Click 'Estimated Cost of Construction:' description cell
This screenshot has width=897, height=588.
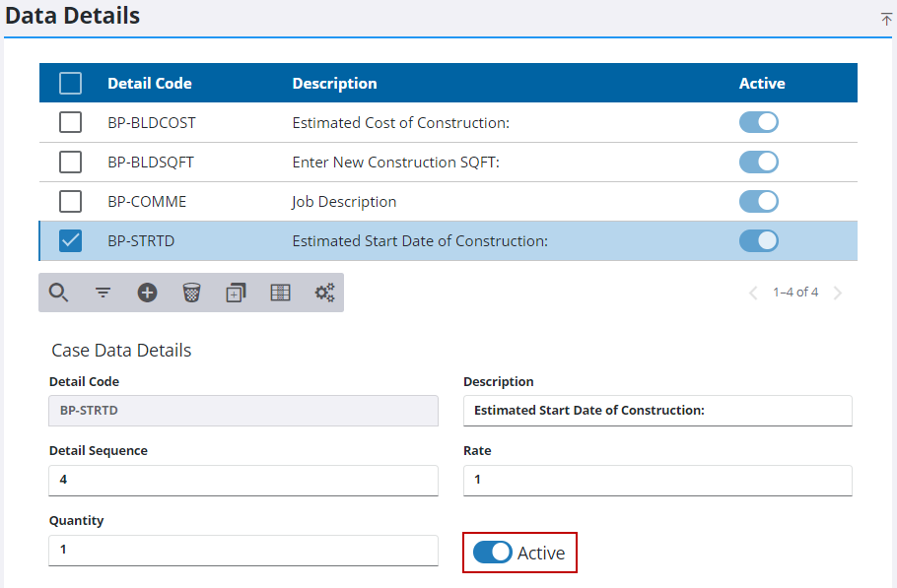[x=401, y=123]
